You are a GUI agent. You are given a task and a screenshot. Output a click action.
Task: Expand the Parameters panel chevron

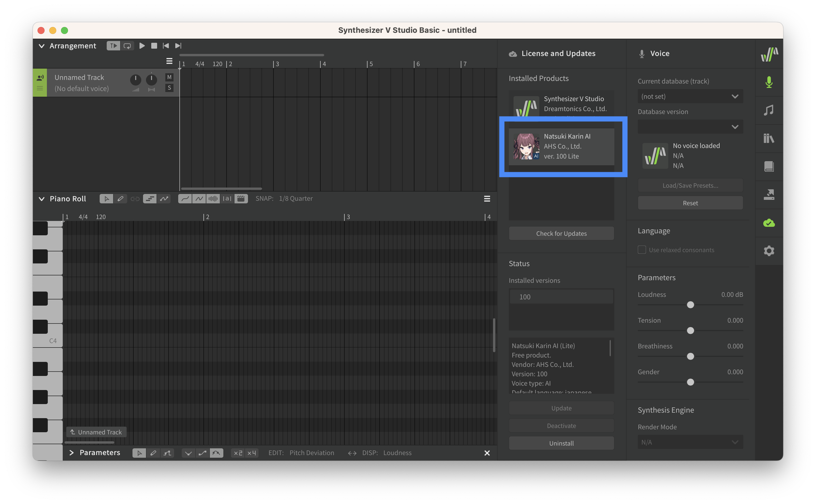pyautogui.click(x=71, y=452)
